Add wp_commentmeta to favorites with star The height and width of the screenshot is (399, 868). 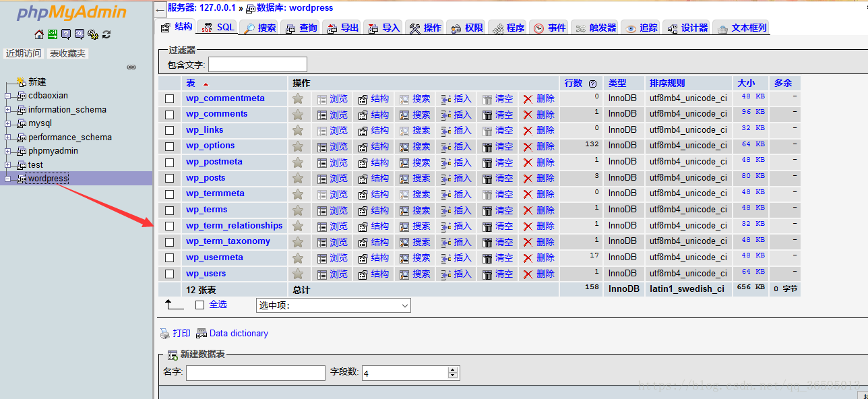[x=298, y=98]
